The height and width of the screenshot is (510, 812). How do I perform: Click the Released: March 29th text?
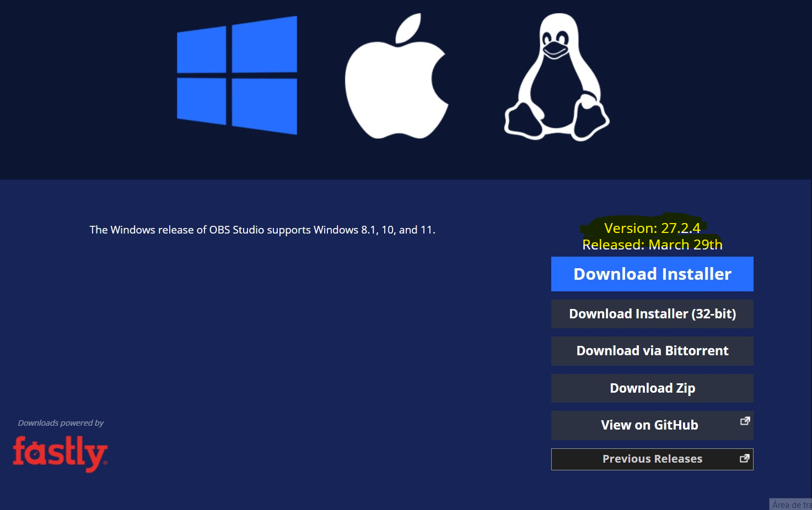click(x=652, y=245)
